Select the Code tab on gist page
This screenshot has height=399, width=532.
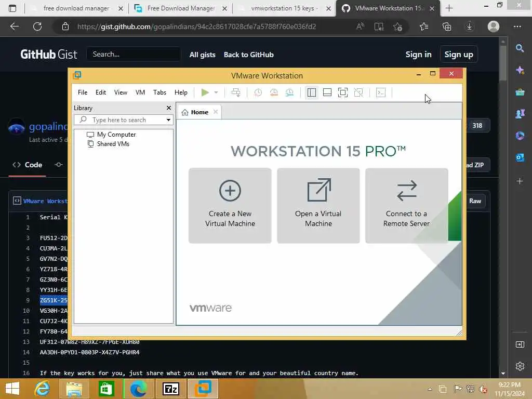point(27,165)
